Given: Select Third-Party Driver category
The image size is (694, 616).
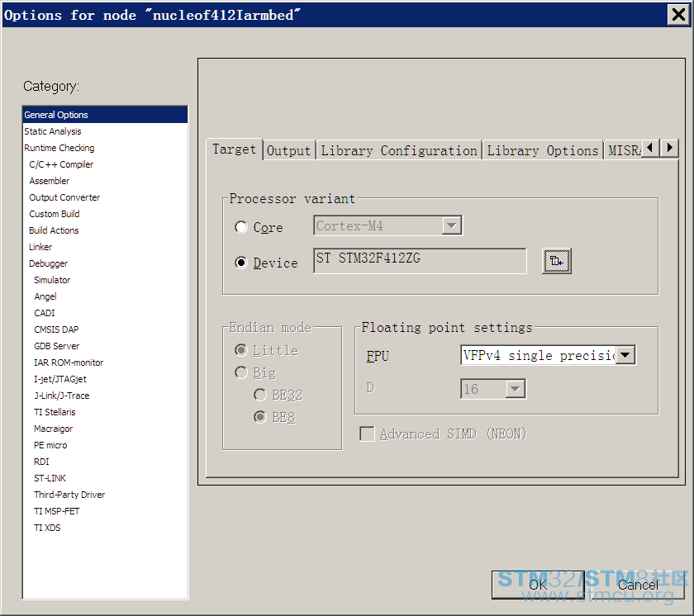Looking at the screenshot, I should coord(106,495).
